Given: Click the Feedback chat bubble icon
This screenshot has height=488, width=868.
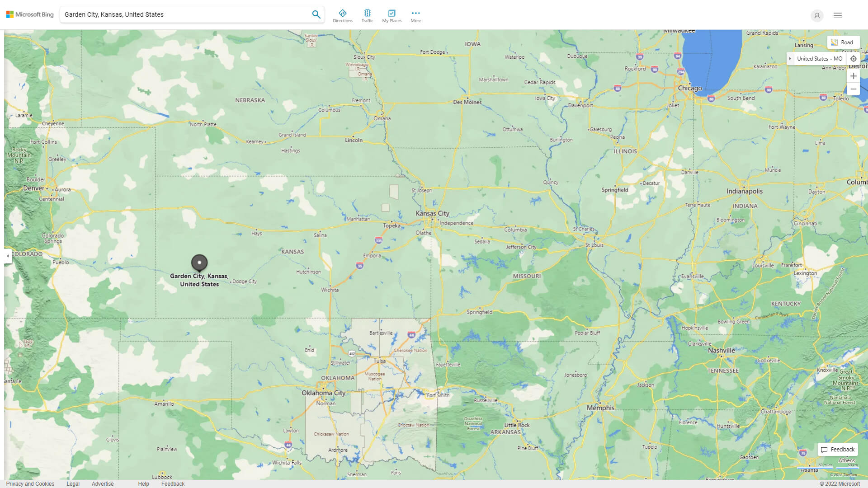Looking at the screenshot, I should pyautogui.click(x=825, y=450).
